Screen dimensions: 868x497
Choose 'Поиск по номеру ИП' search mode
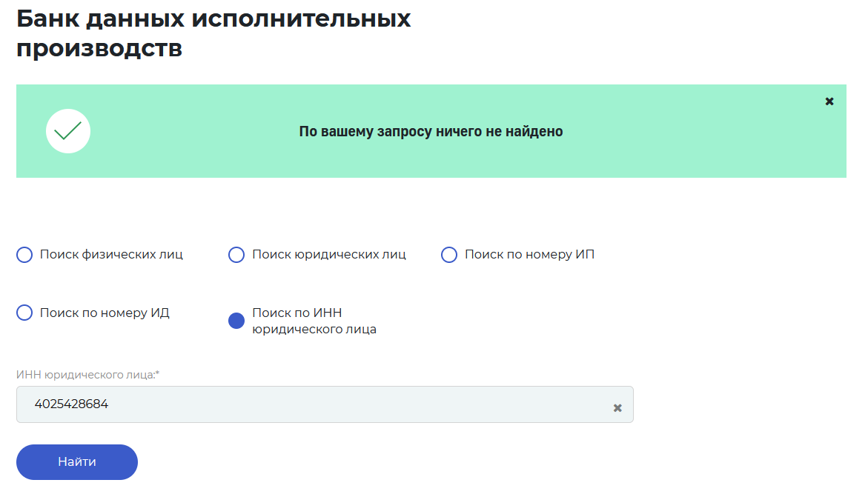point(448,254)
